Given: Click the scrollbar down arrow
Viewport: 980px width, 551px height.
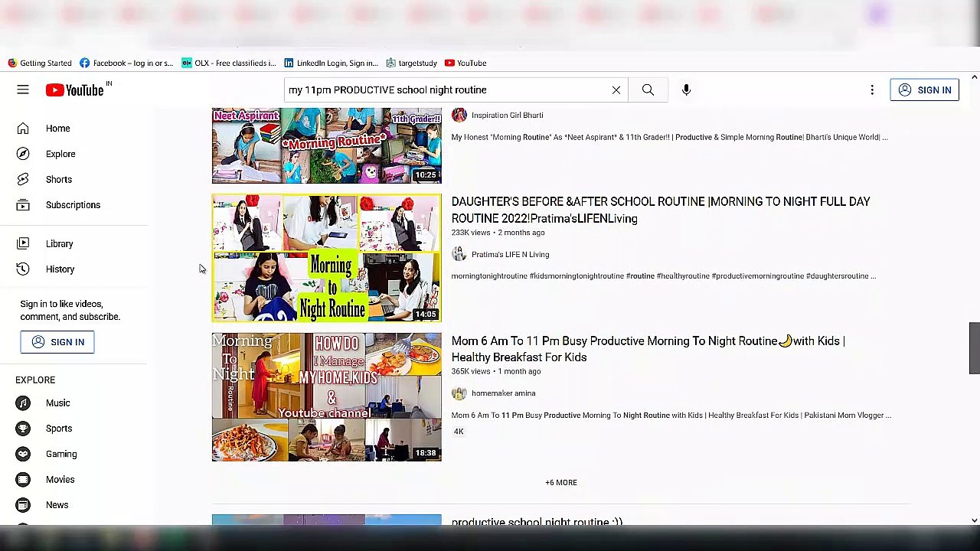Looking at the screenshot, I should click(x=974, y=520).
